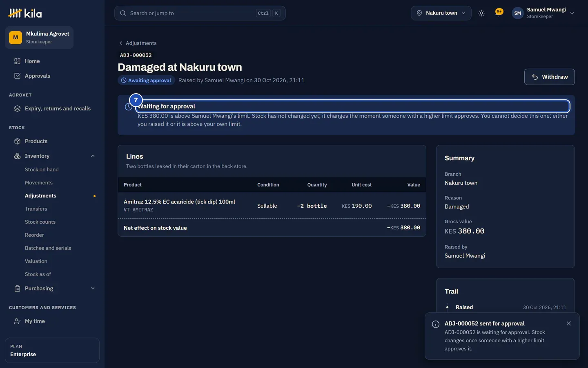Click the Kila logo
The height and width of the screenshot is (368, 588).
(x=25, y=13)
